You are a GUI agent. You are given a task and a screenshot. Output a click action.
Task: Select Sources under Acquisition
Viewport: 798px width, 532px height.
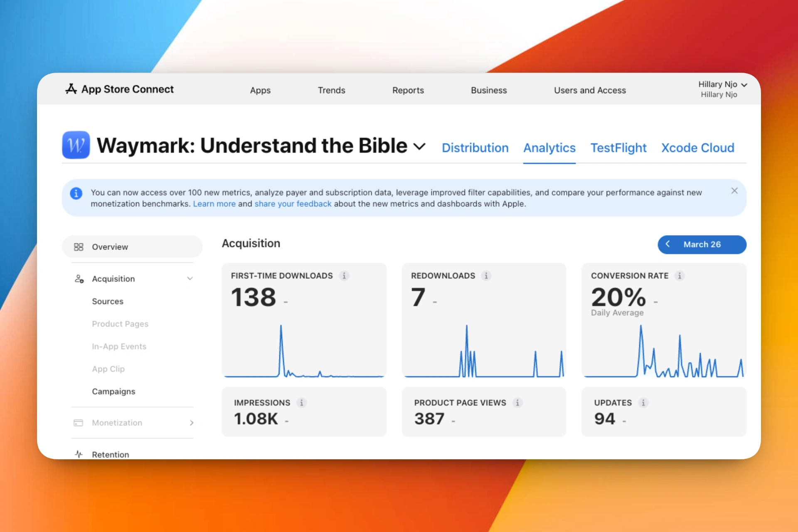coord(108,301)
